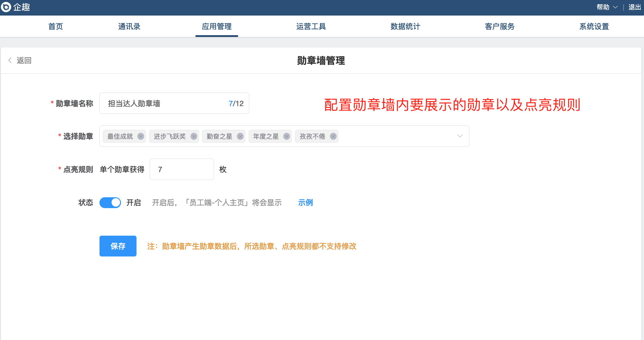Click the 点亮规则 number input field
Image resolution: width=644 pixels, height=340 pixels.
click(x=181, y=169)
